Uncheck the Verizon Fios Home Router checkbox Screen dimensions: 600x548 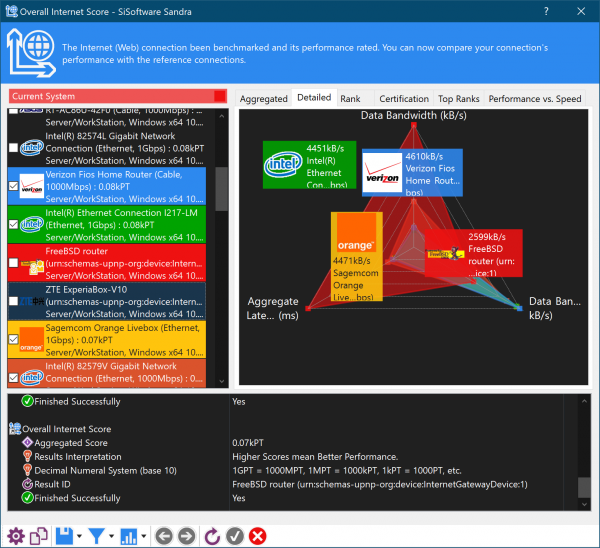click(13, 186)
